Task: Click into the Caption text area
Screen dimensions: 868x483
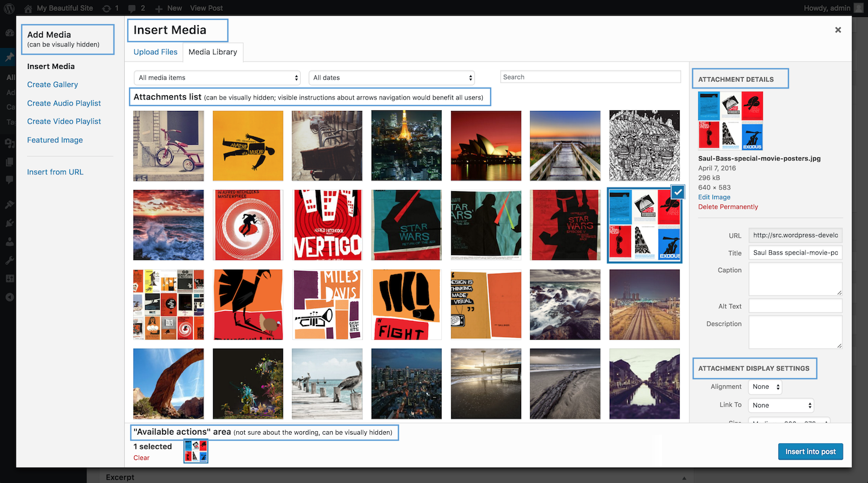Action: click(795, 279)
